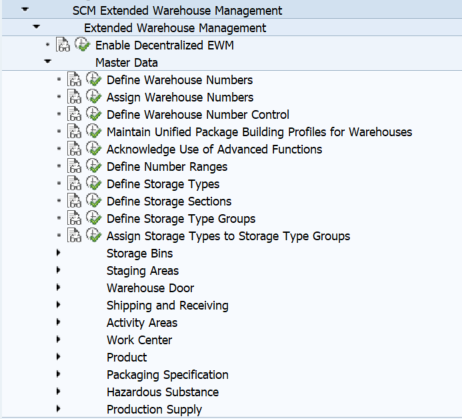The image size is (462, 419).
Task: Open documentation icon for Define Storage Types
Action: (74, 184)
